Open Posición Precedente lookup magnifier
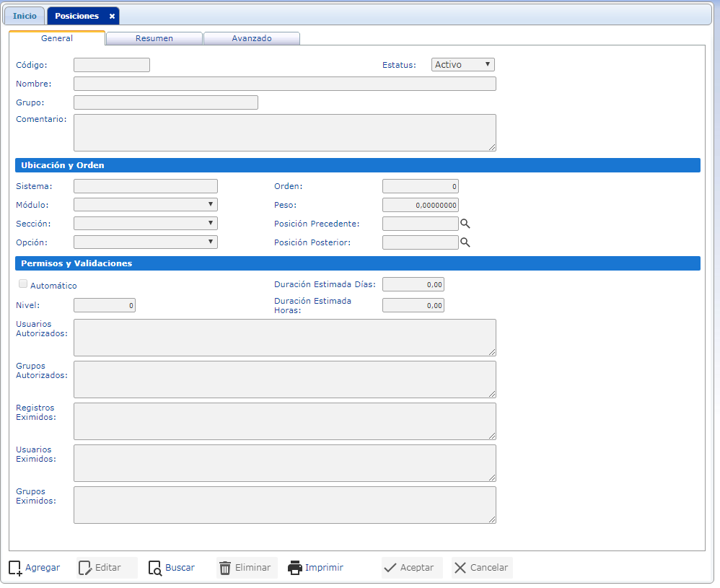 [465, 224]
